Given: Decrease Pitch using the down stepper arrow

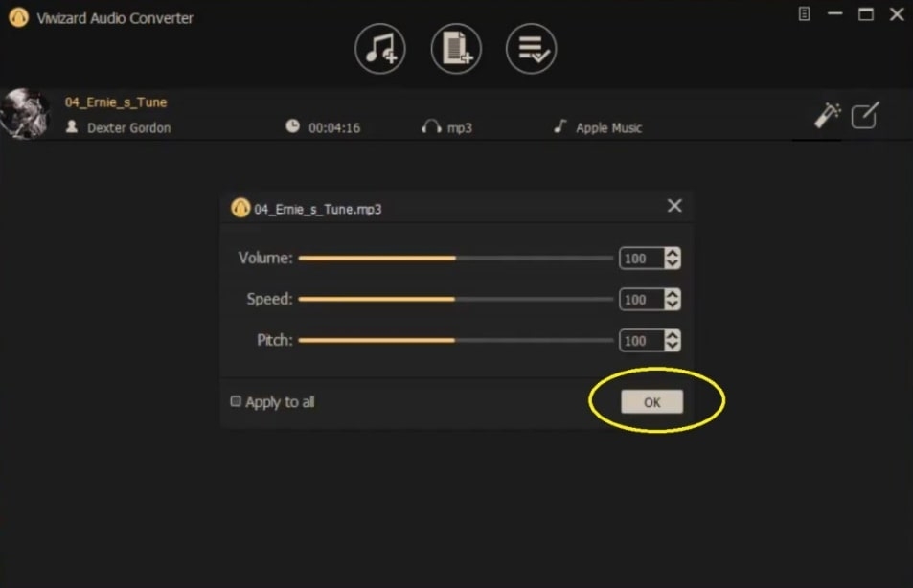Looking at the screenshot, I should pyautogui.click(x=673, y=347).
